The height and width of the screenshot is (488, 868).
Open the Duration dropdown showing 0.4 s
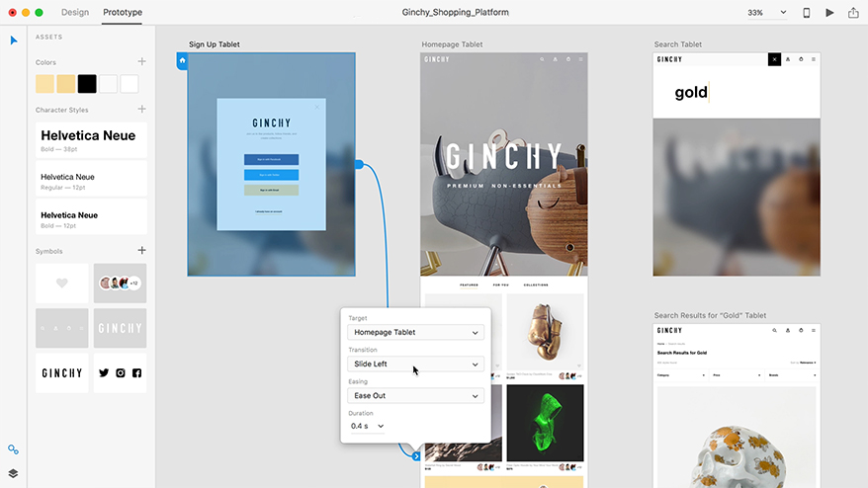point(368,426)
